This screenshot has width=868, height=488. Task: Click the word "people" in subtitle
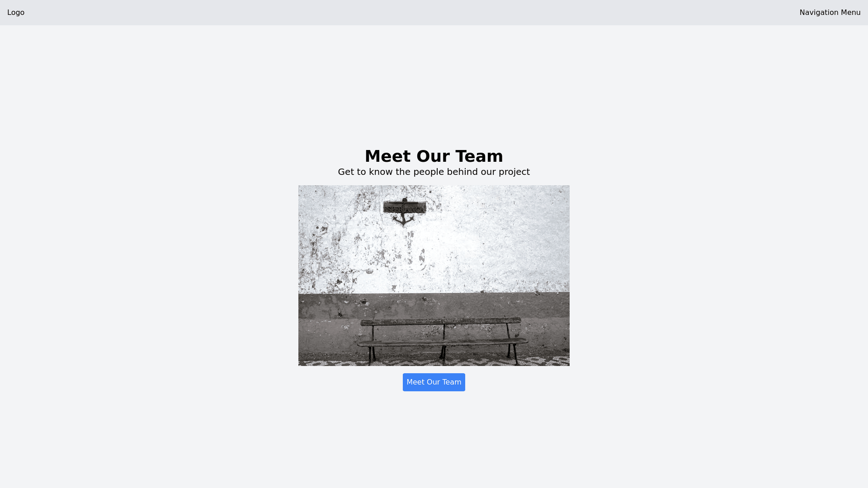[x=428, y=172]
